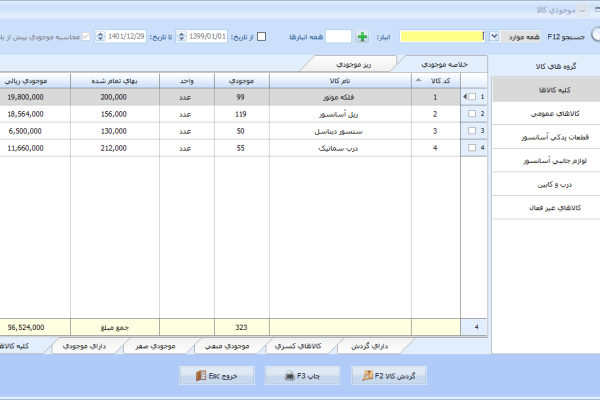Select the کلیه کالاها bottom tab
The height and width of the screenshot is (400, 600).
17,346
